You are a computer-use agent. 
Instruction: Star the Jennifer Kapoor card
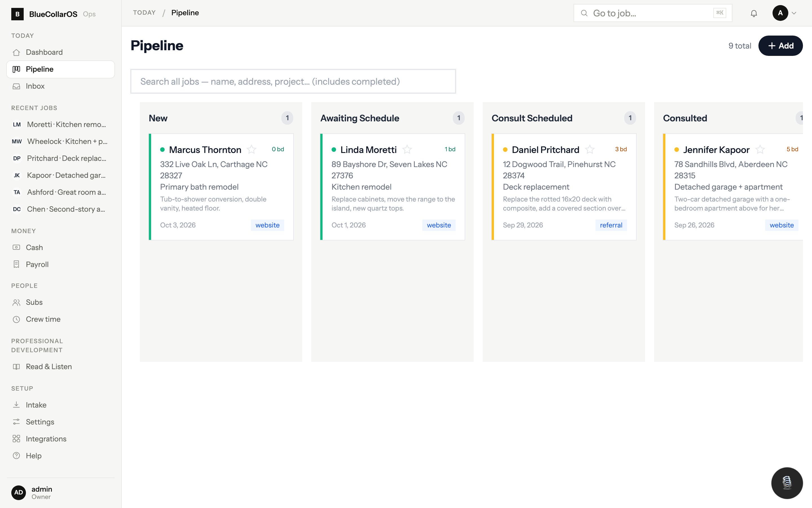(760, 149)
